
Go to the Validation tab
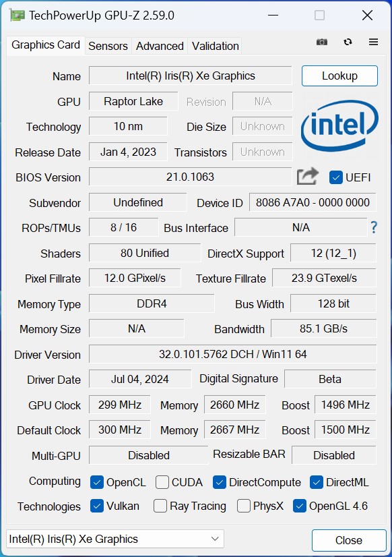pyautogui.click(x=215, y=46)
